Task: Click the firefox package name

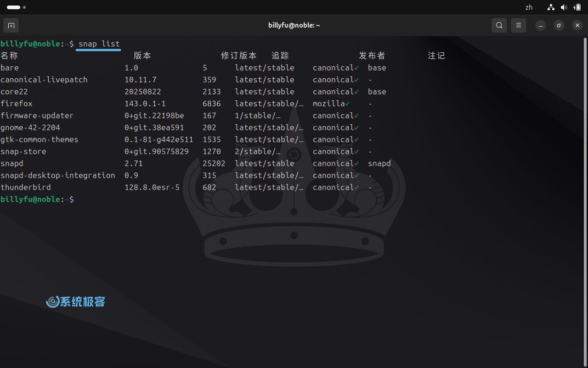Action: point(17,103)
